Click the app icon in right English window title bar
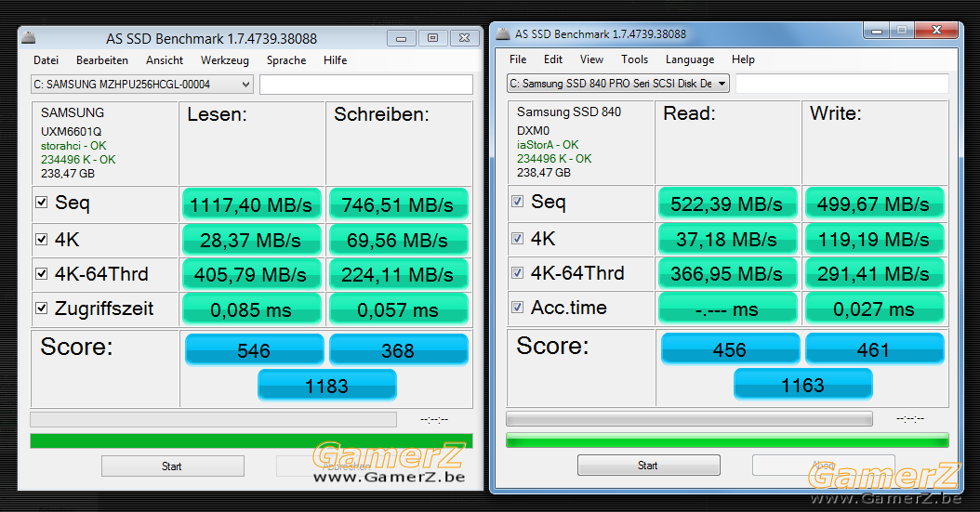 [x=502, y=33]
